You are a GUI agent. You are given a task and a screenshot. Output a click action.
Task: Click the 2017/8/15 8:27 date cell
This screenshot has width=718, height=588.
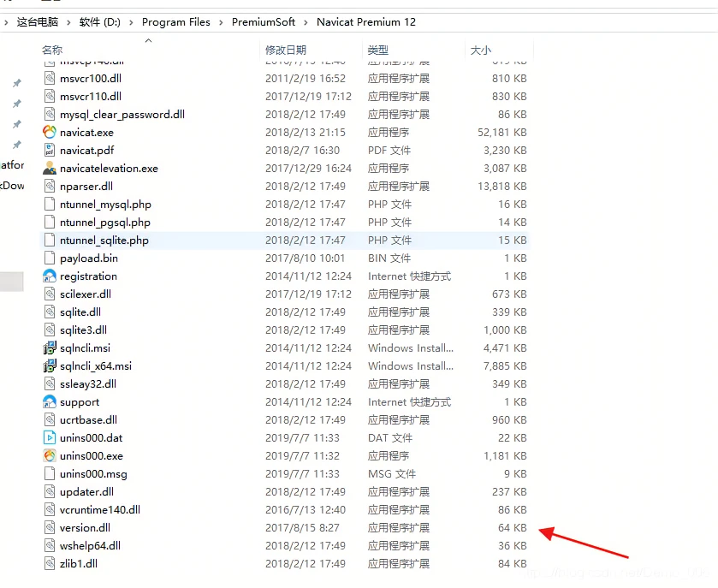pyautogui.click(x=302, y=527)
